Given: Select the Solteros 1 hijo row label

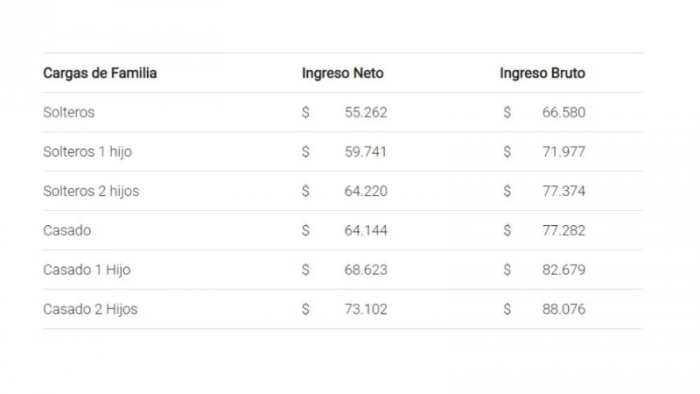Looking at the screenshot, I should [88, 152].
